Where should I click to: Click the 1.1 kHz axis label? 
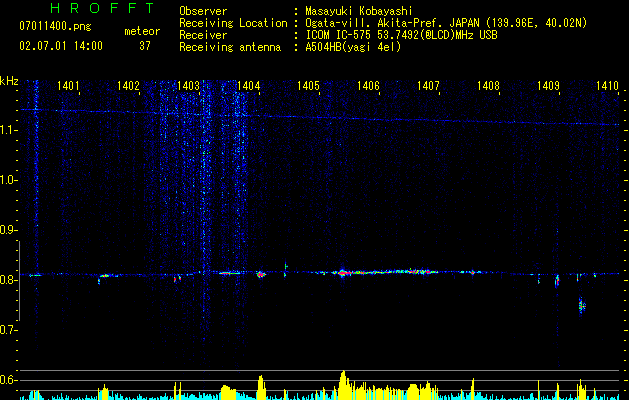coord(8,130)
